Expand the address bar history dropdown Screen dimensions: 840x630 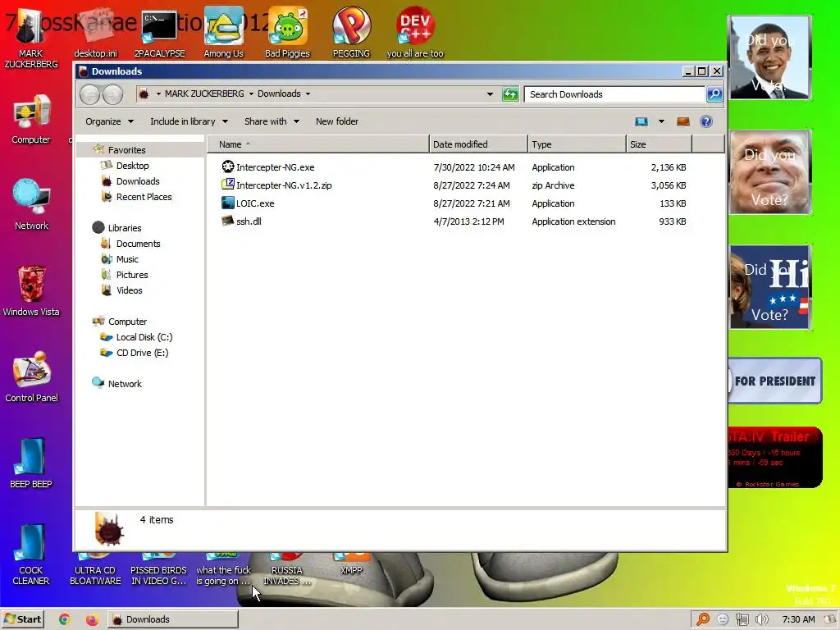(490, 94)
